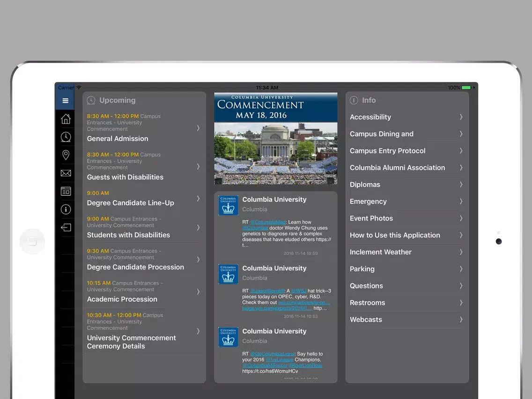
Task: Open Webcasts info item
Action: tap(407, 319)
